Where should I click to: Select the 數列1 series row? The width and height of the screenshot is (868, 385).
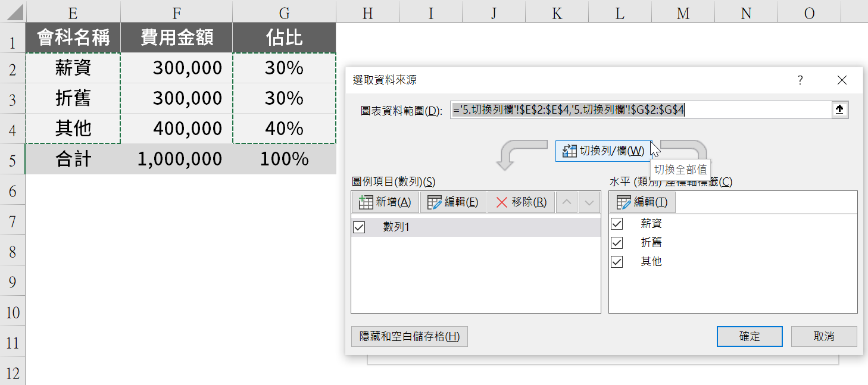point(476,227)
